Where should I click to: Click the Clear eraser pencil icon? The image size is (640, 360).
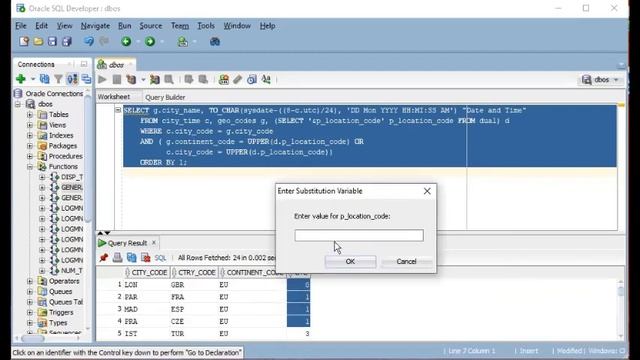(x=238, y=79)
